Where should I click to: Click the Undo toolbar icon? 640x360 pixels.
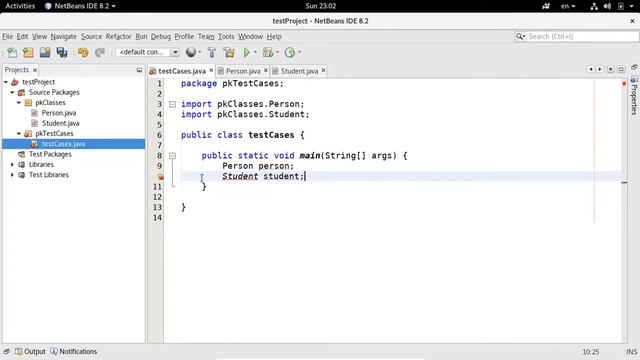click(83, 52)
